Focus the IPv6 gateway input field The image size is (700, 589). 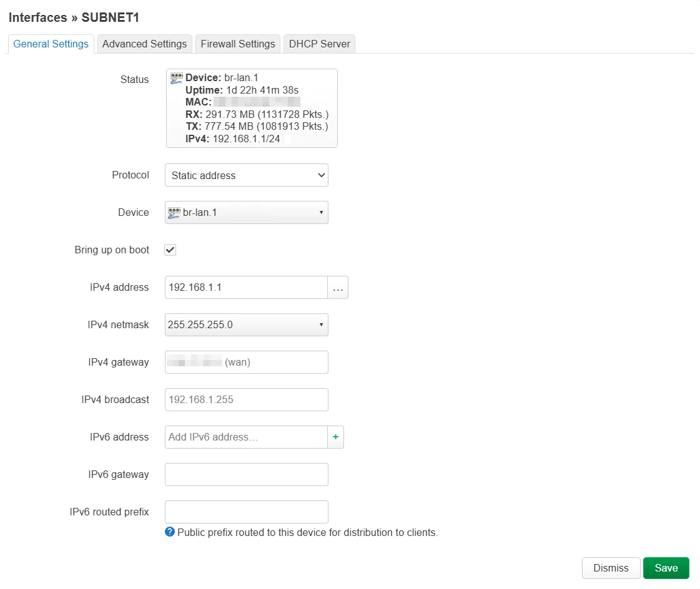pyautogui.click(x=247, y=474)
